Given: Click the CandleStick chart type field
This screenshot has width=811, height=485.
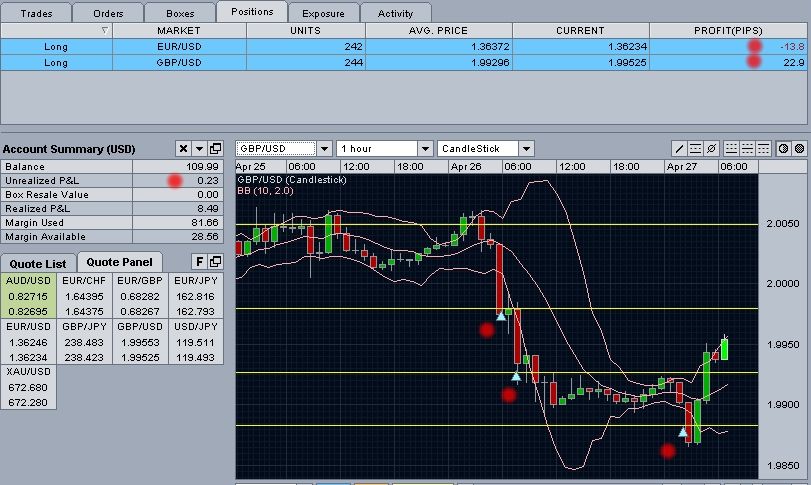Looking at the screenshot, I should pyautogui.click(x=477, y=149).
